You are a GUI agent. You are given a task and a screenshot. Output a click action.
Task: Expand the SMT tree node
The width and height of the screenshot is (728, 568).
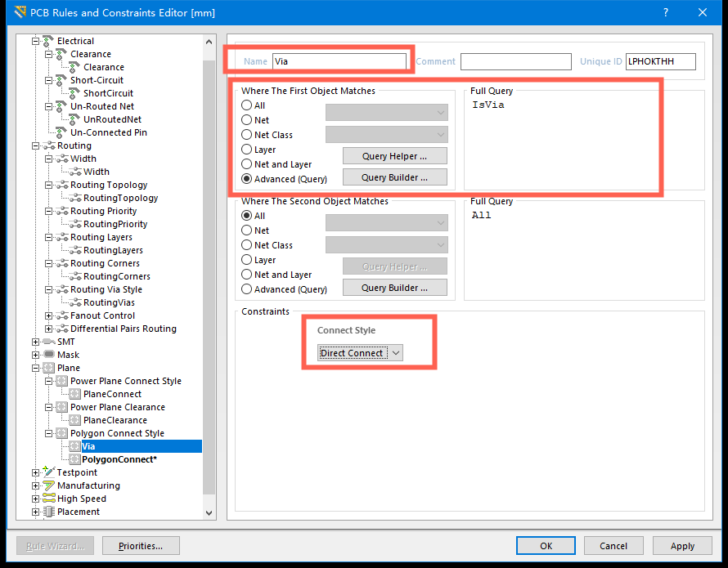pyautogui.click(x=35, y=342)
